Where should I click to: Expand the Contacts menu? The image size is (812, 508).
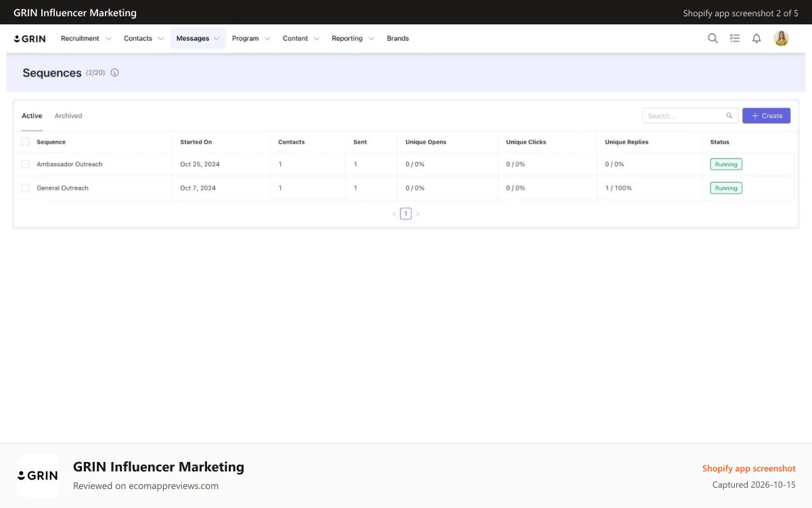coord(143,39)
